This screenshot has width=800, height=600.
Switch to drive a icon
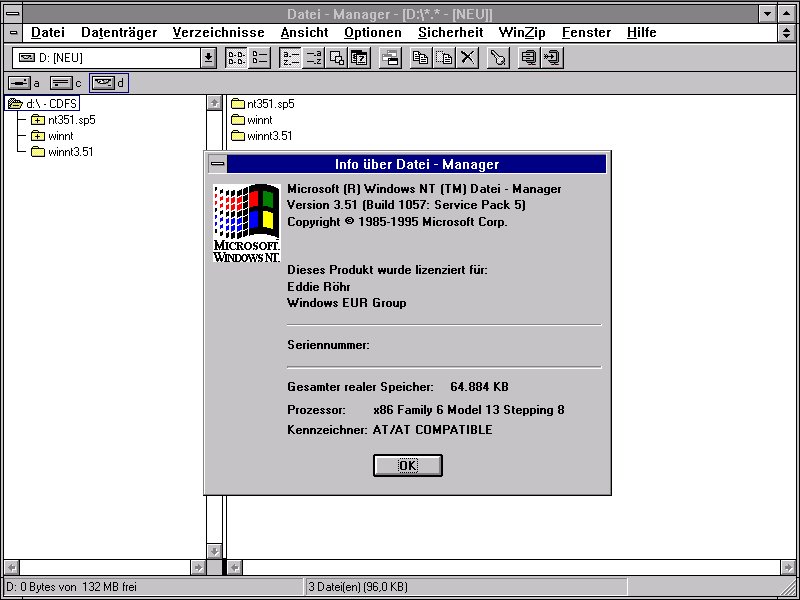tap(24, 83)
